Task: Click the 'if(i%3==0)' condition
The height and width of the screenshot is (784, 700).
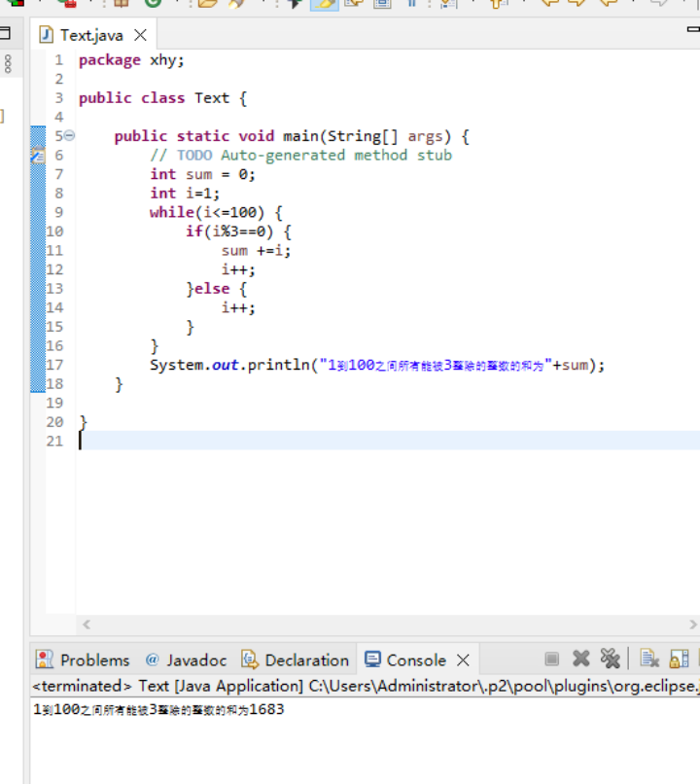Action: [x=229, y=231]
